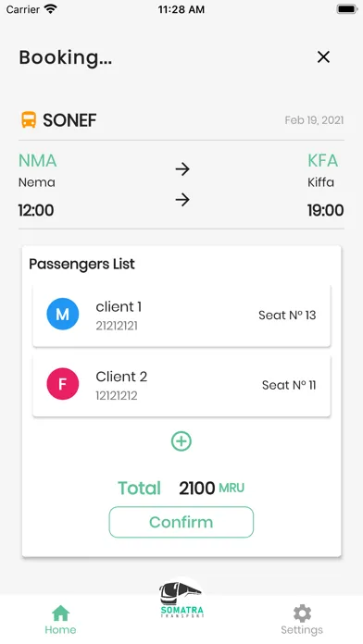Tap the orange bus icon beside SONEF

[29, 120]
